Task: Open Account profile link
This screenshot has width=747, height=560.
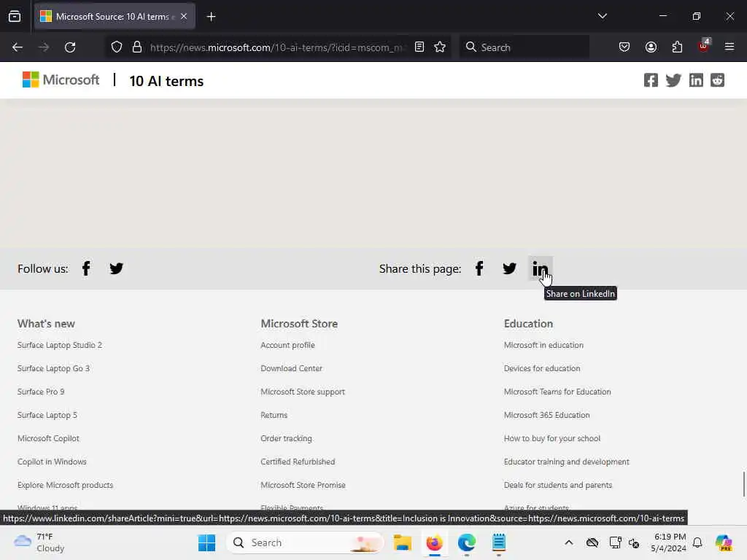Action: point(287,345)
